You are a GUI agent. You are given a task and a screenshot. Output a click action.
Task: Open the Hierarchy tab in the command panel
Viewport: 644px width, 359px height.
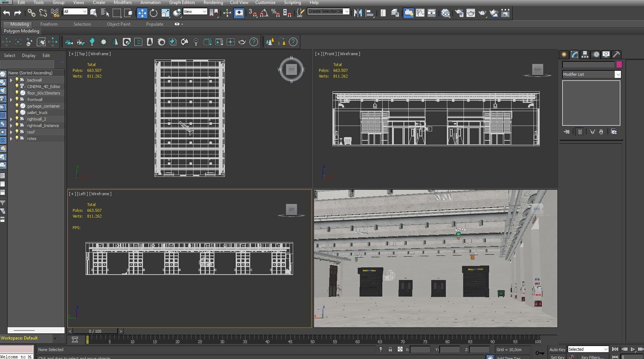point(585,54)
